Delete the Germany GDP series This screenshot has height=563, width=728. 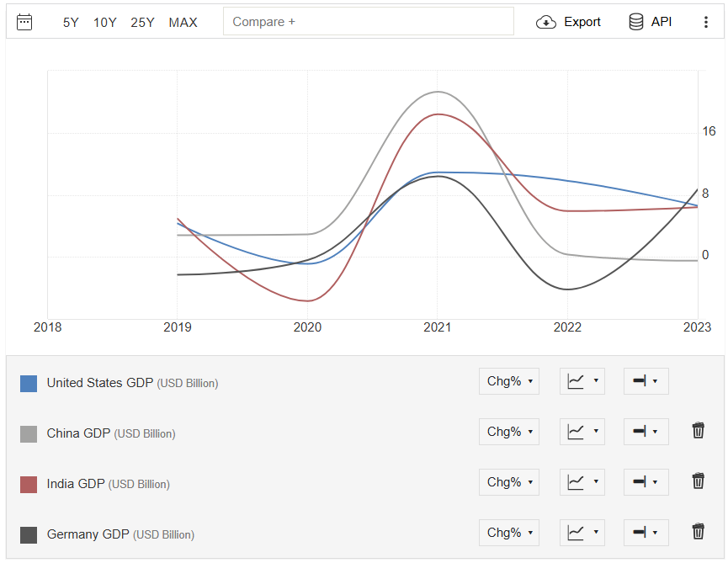point(698,531)
